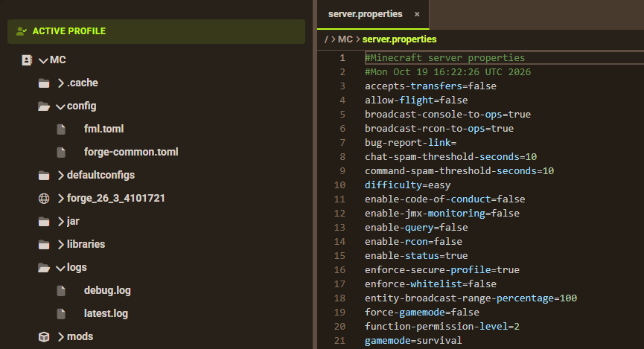Click the '#Mon Oct 19 16:22:26 UTC 2026' line
The image size is (644, 349).
coord(447,72)
